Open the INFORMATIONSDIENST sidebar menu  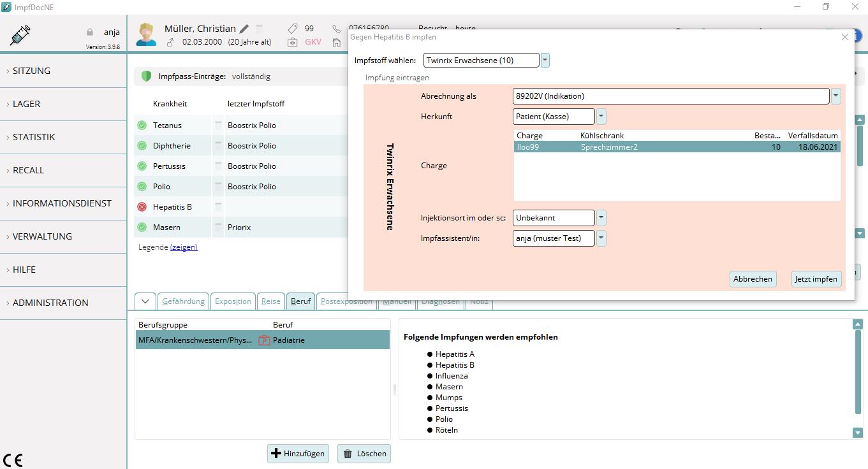coord(63,203)
